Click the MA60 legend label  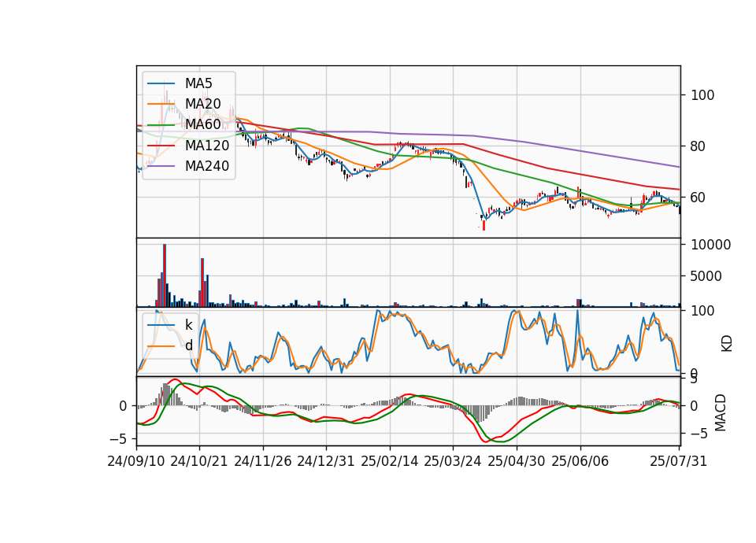pos(202,124)
